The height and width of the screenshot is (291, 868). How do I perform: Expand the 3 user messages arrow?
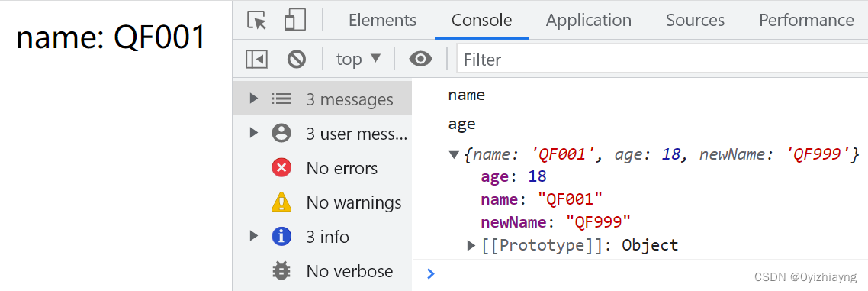[253, 133]
